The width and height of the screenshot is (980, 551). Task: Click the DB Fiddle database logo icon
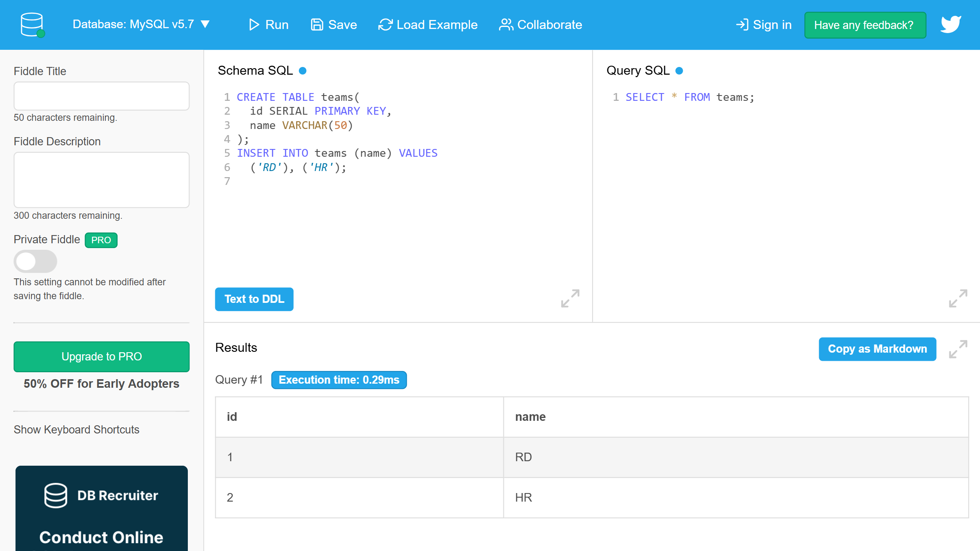click(x=32, y=24)
